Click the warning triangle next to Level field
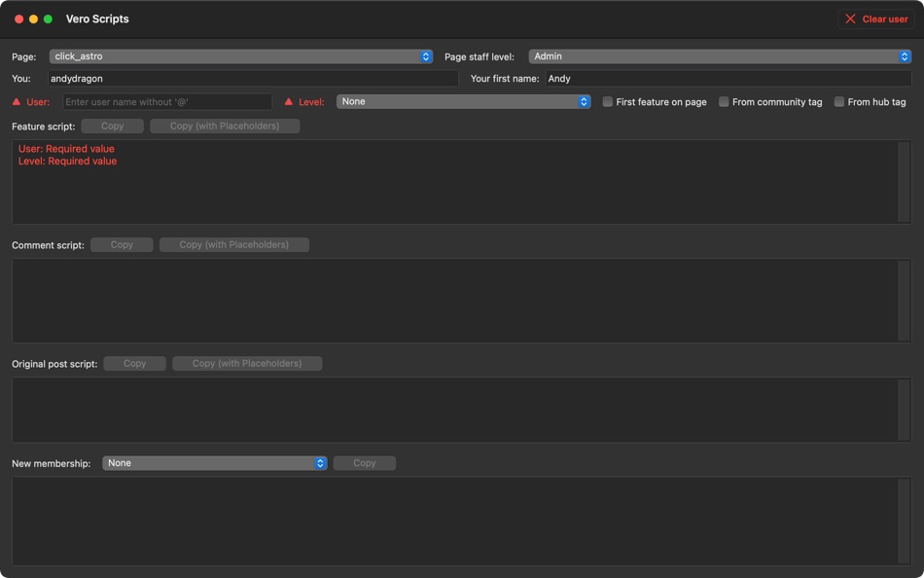924x578 pixels. tap(289, 101)
